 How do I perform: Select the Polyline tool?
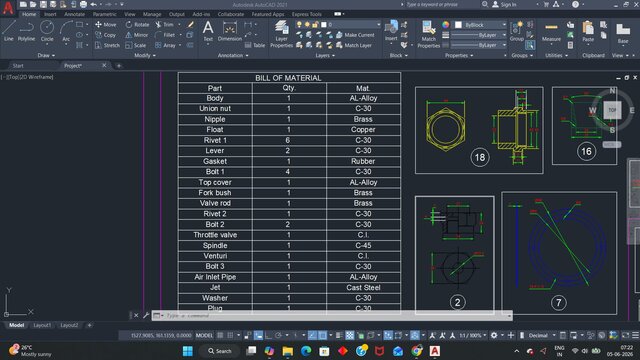[26, 31]
